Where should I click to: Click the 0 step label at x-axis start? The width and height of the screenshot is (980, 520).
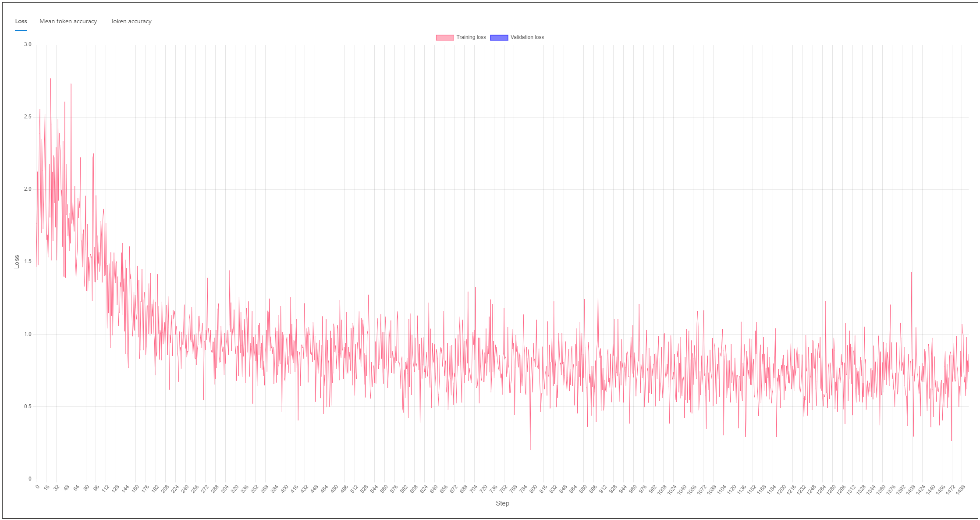pos(37,486)
